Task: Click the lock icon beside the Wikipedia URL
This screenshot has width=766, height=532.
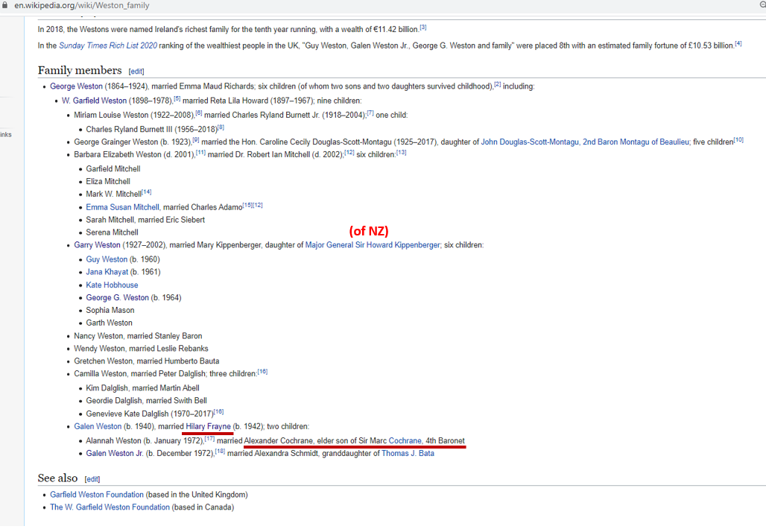Action: (5, 5)
